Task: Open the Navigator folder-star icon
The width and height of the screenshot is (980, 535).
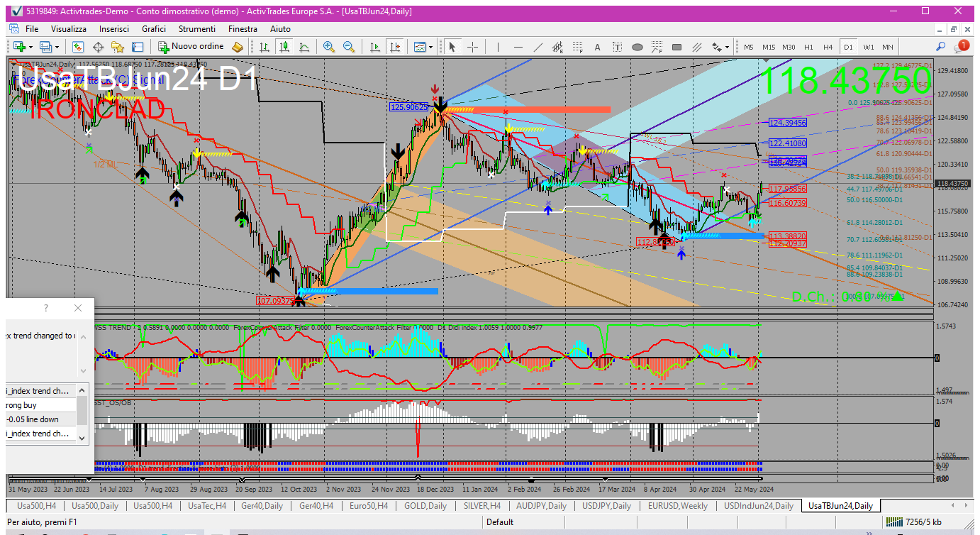Action: (118, 47)
